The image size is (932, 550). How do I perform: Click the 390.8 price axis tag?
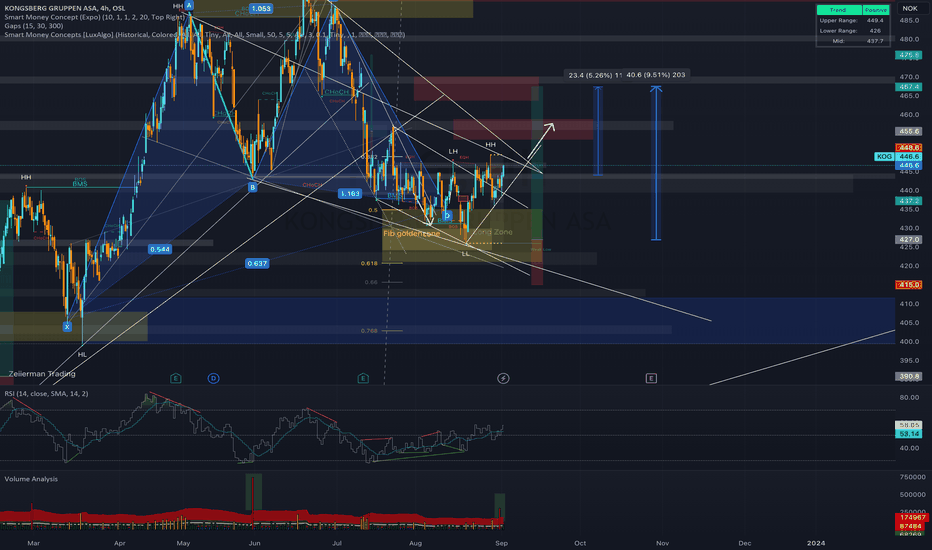click(908, 376)
